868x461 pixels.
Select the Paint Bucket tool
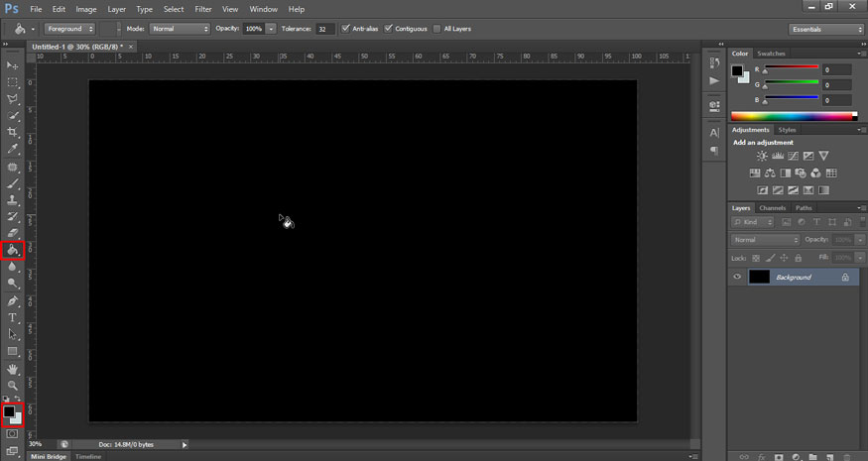click(13, 250)
